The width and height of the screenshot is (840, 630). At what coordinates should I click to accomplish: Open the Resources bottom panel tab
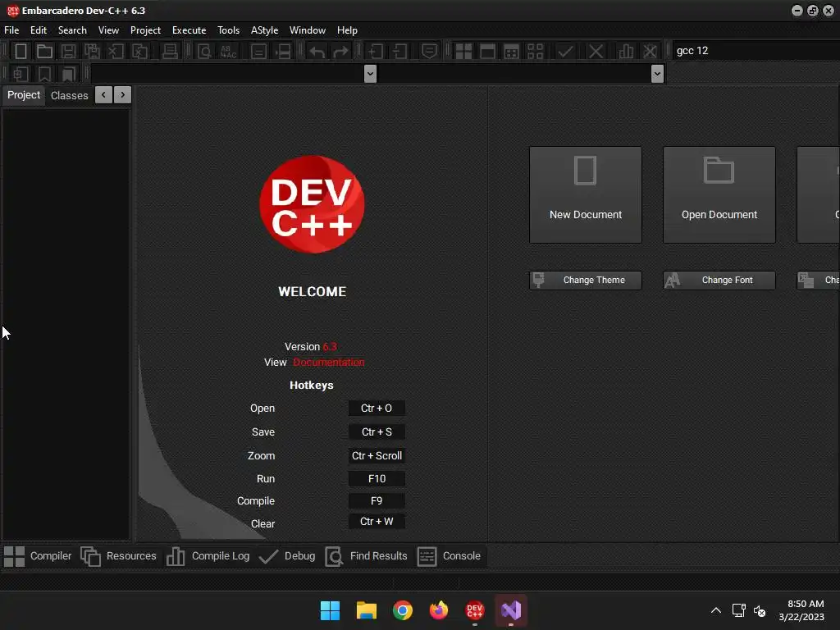coord(118,556)
